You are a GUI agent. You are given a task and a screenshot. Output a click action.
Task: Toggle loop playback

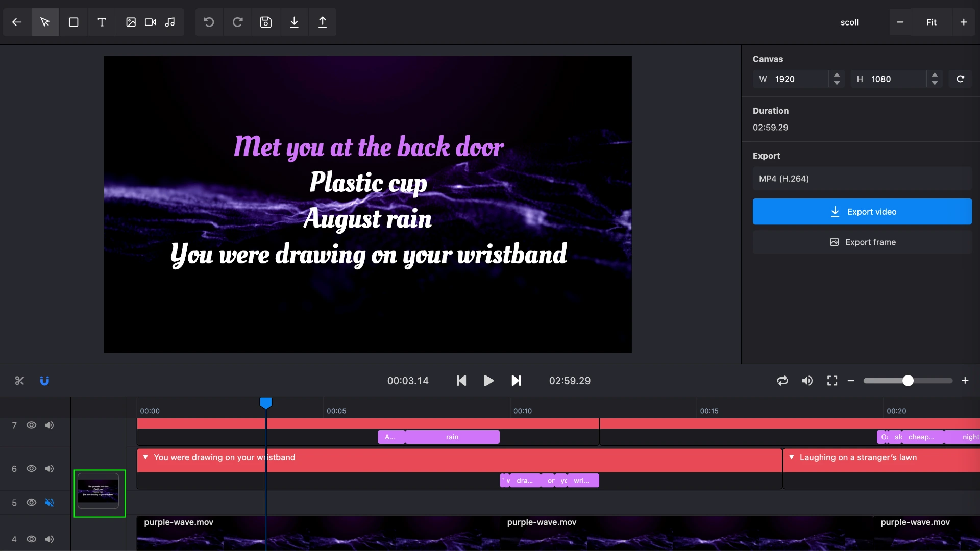782,381
